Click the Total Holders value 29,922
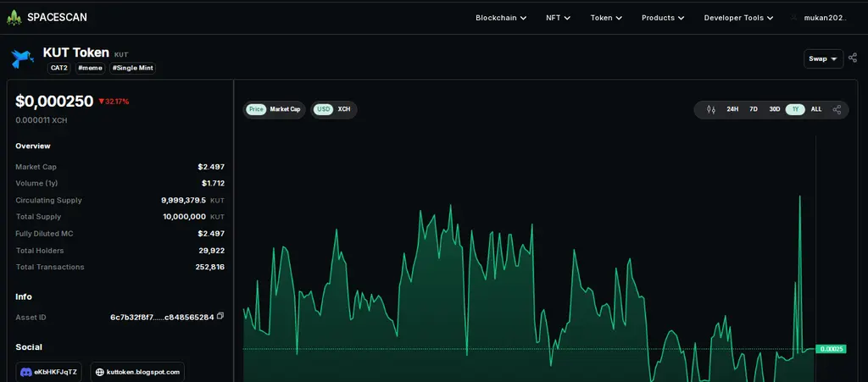 coord(211,251)
